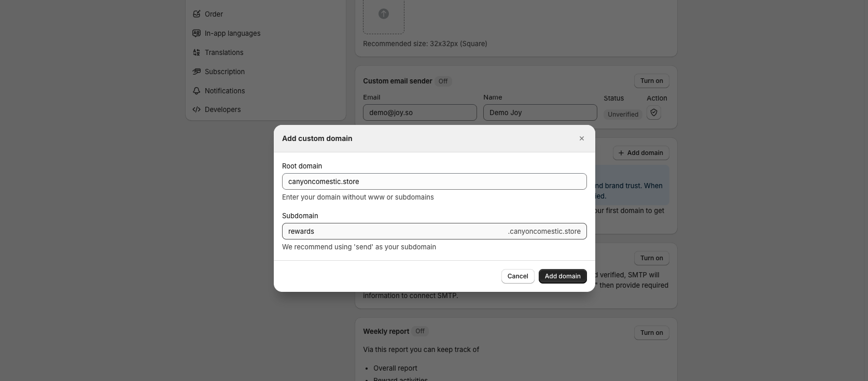Edit the Subdomain field containing rewards

(394, 231)
